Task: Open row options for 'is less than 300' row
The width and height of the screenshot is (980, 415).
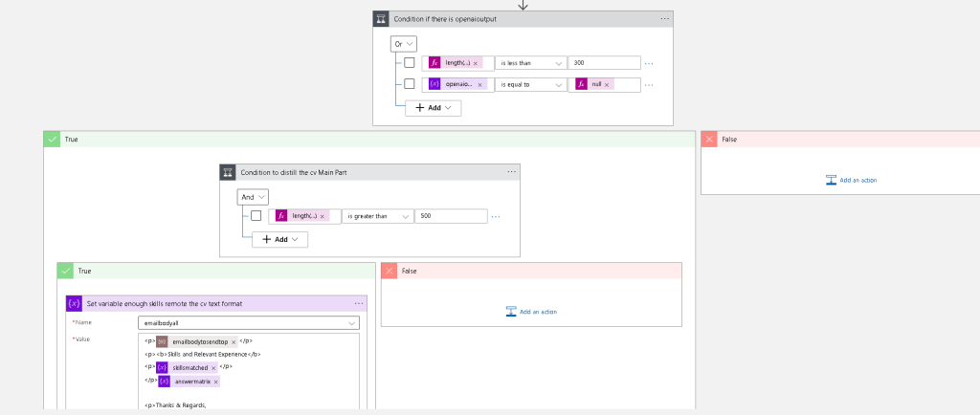Action: coord(649,63)
